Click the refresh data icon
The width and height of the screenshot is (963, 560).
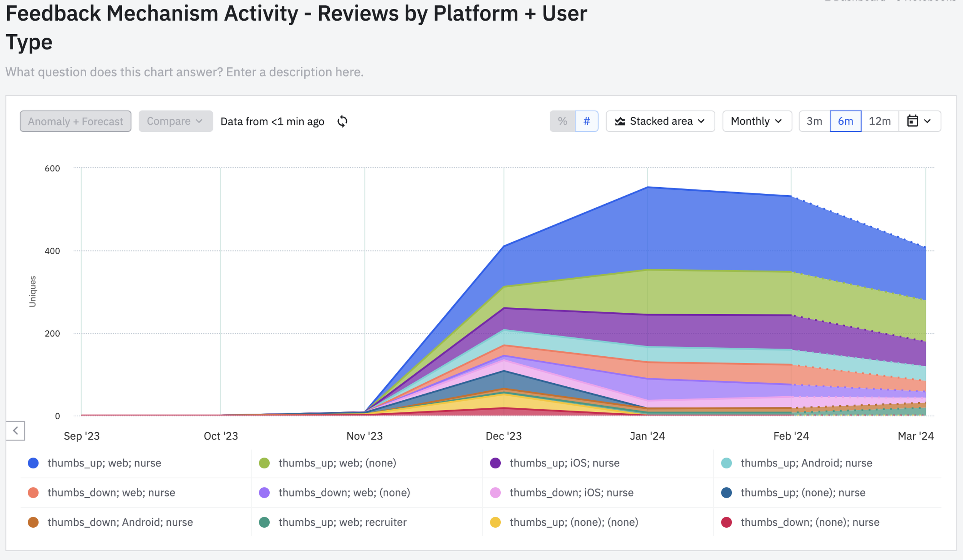(x=342, y=121)
